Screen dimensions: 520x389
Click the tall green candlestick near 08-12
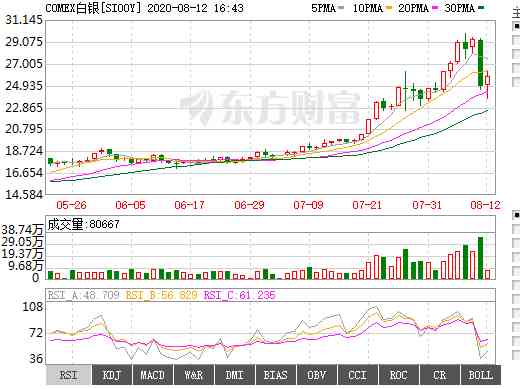click(480, 63)
